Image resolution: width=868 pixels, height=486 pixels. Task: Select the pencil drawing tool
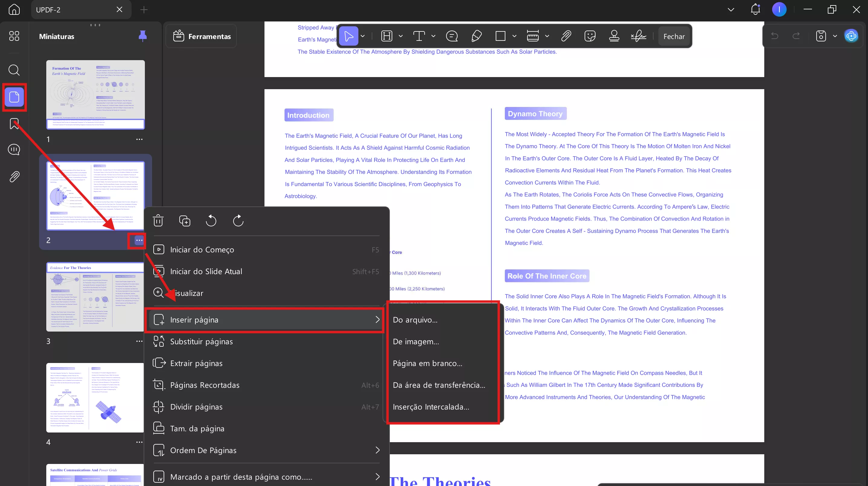coord(476,36)
